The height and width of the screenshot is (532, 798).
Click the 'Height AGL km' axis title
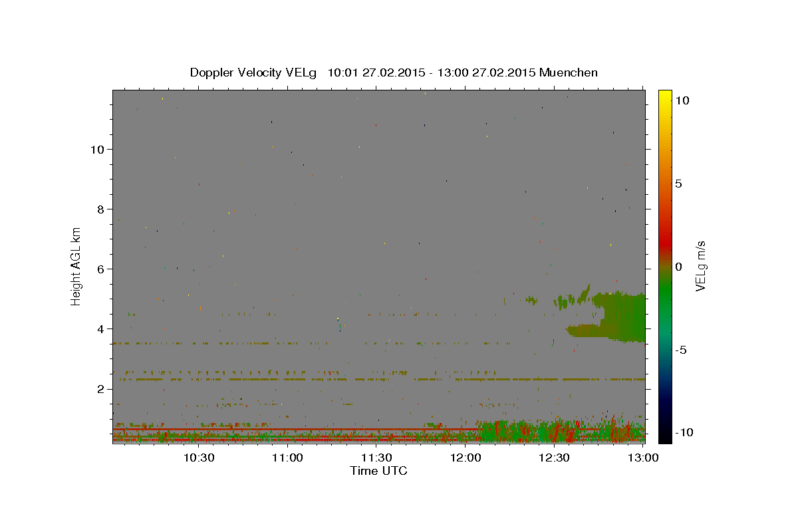(x=76, y=266)
